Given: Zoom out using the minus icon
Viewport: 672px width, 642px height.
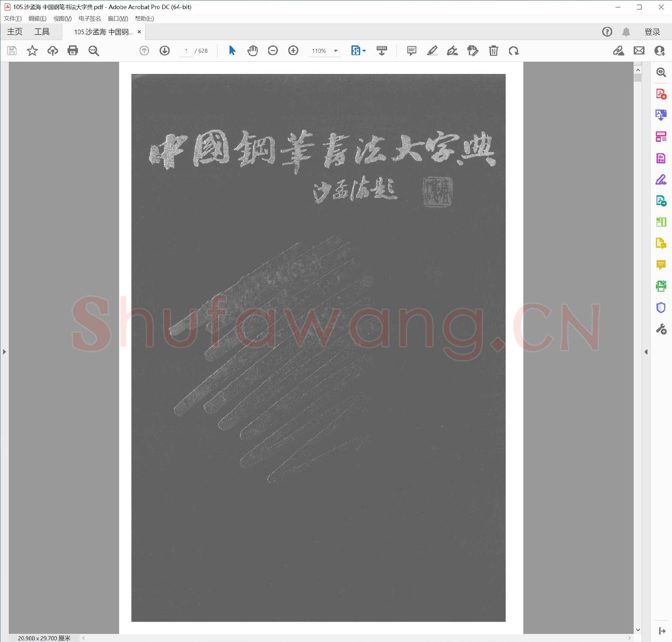Looking at the screenshot, I should click(x=273, y=51).
